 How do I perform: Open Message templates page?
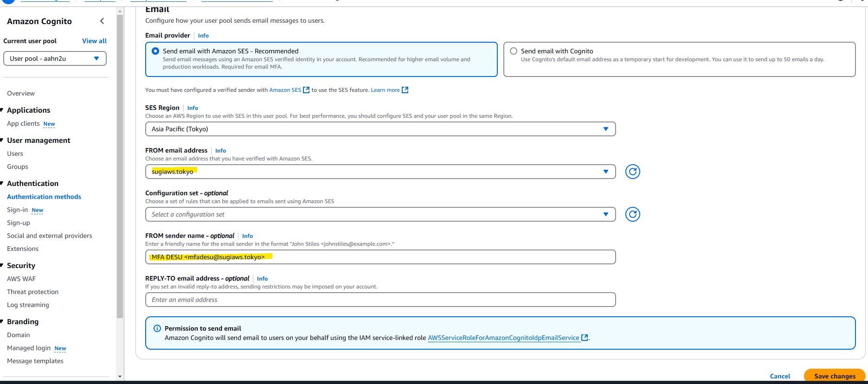coord(35,361)
